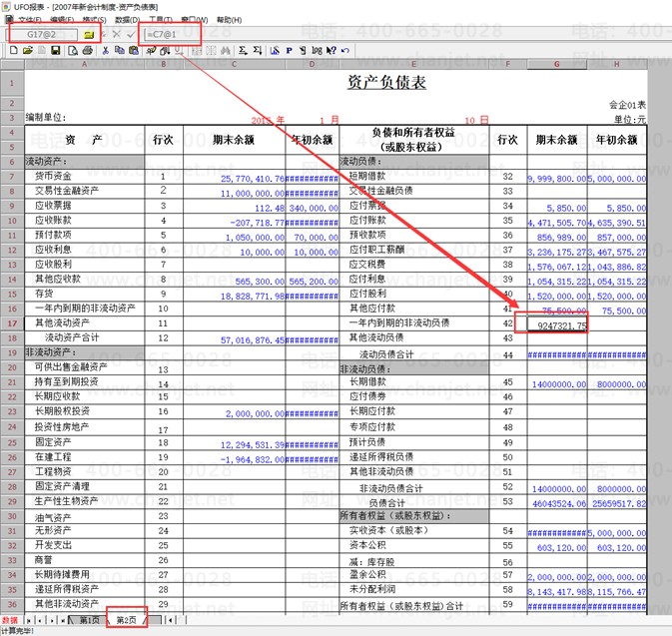Viewport: 672px width, 636px height.
Task: Switch to the 第1页 sheet tab
Action: click(x=90, y=620)
